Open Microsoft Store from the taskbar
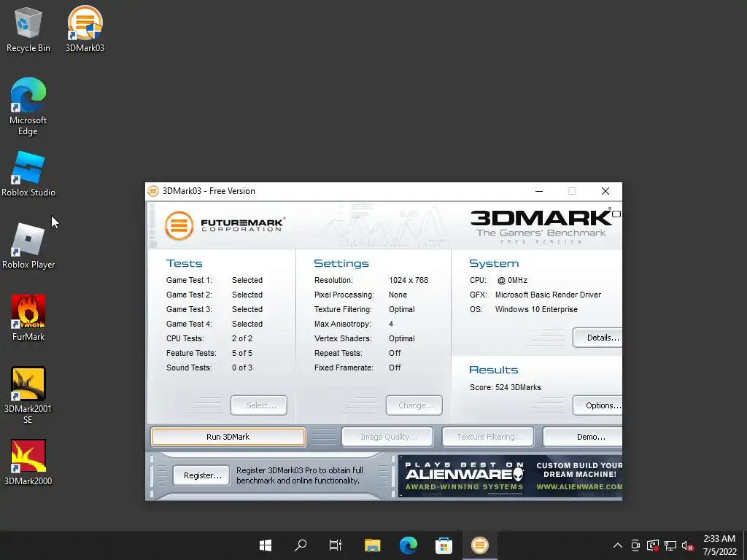 tap(444, 545)
